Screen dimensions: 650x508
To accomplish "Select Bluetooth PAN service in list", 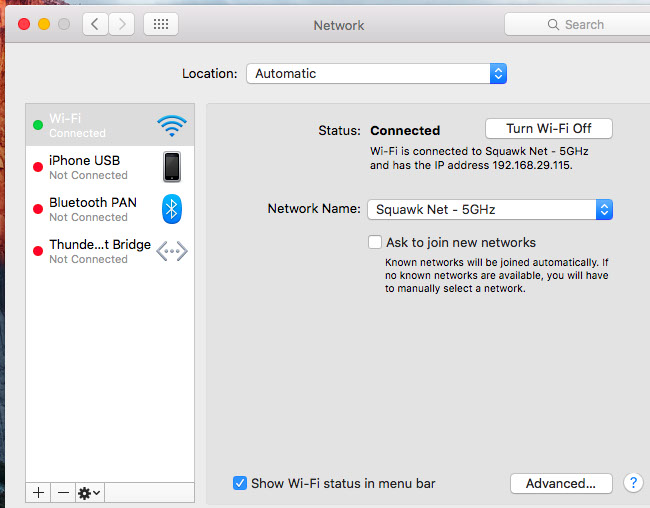I will click(110, 209).
